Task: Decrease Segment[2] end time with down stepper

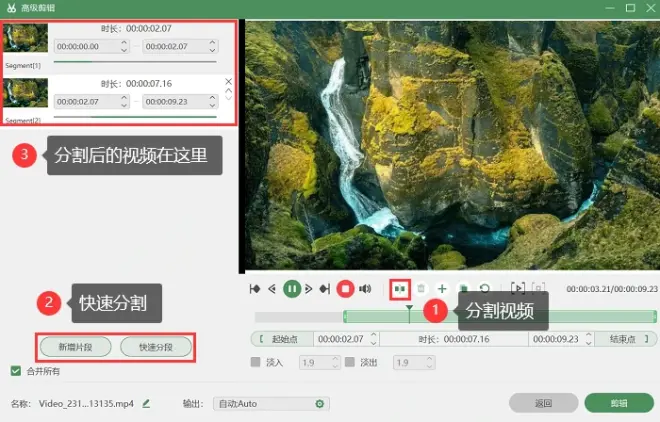Action: tap(213, 106)
